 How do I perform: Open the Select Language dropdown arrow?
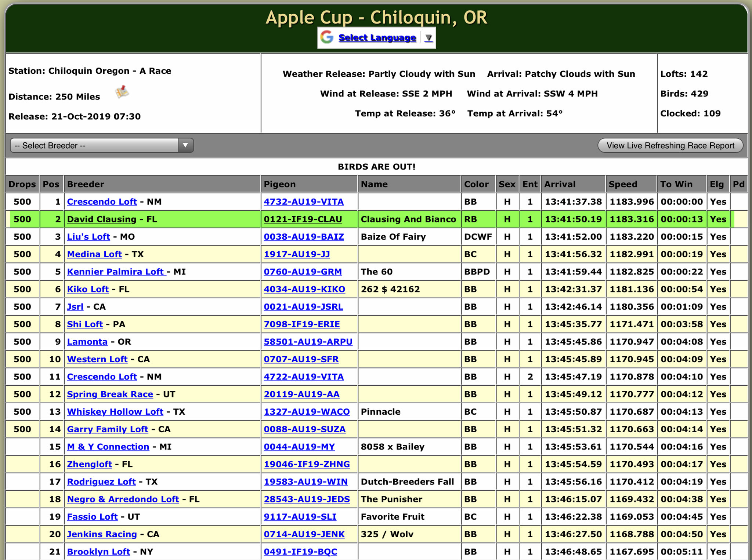[428, 38]
